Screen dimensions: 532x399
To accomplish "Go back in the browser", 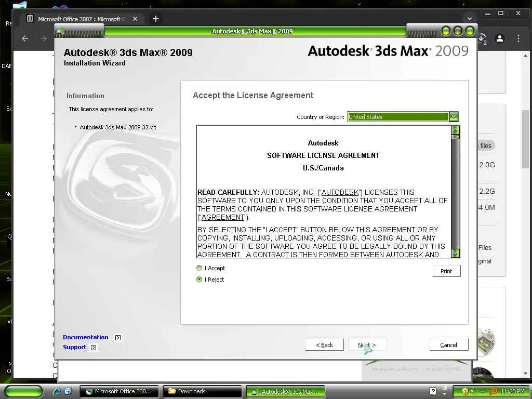I will (x=25, y=38).
